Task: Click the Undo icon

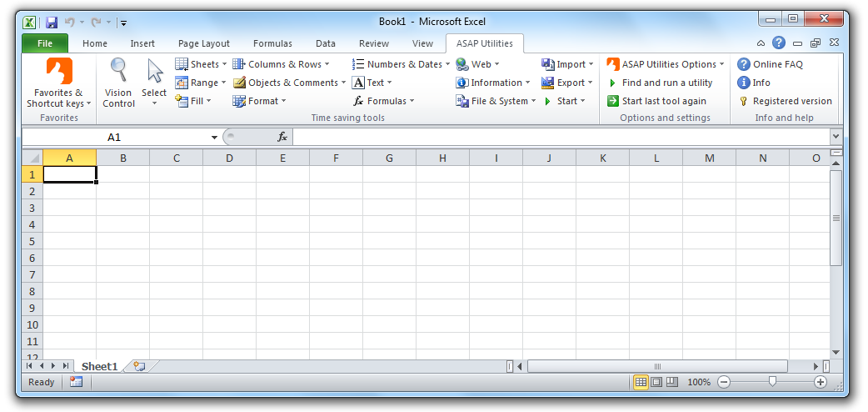Action: point(70,23)
